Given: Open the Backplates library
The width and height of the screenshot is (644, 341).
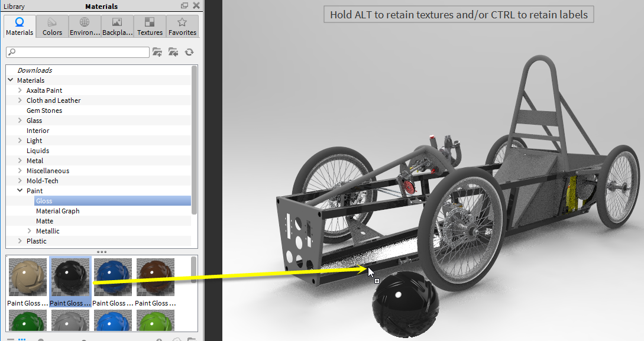Looking at the screenshot, I should [117, 26].
